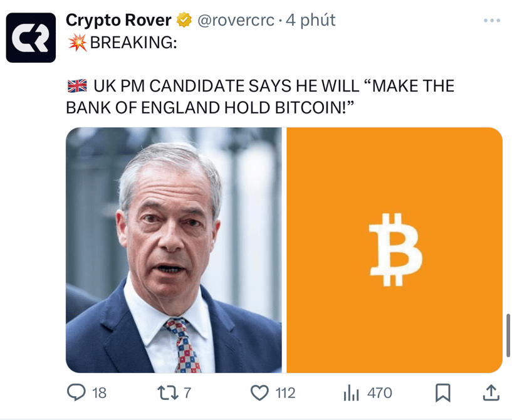Click the repost count 7

tap(187, 393)
